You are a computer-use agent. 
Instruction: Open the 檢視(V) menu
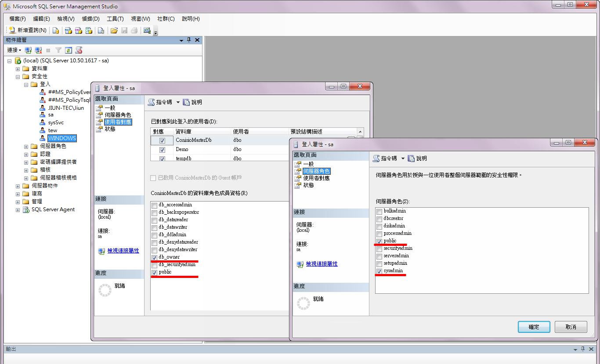66,19
